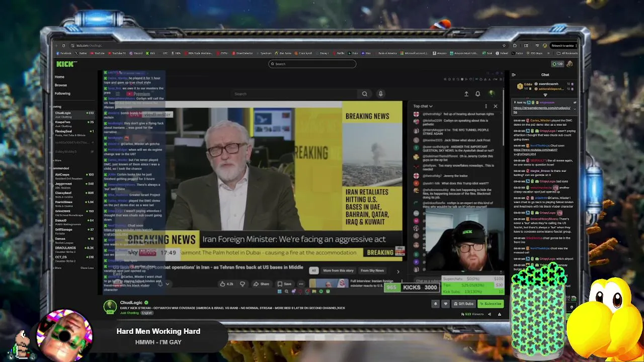Open the YouTube hamburger guide menu

[x=117, y=94]
